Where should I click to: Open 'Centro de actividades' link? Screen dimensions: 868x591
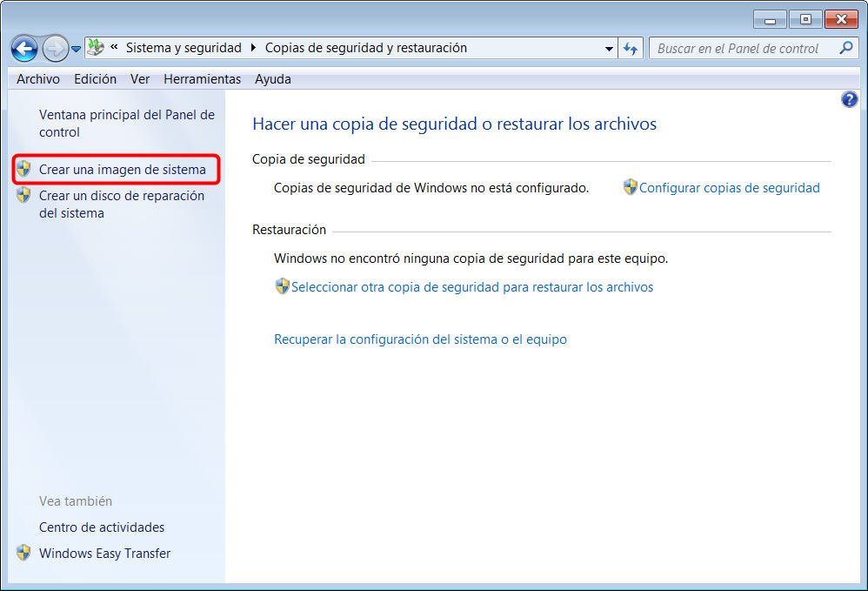102,527
